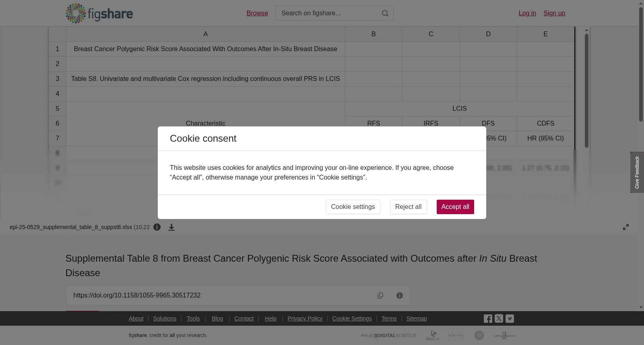The height and width of the screenshot is (345, 644).
Task: Open figshare Facebook page
Action: (488, 319)
